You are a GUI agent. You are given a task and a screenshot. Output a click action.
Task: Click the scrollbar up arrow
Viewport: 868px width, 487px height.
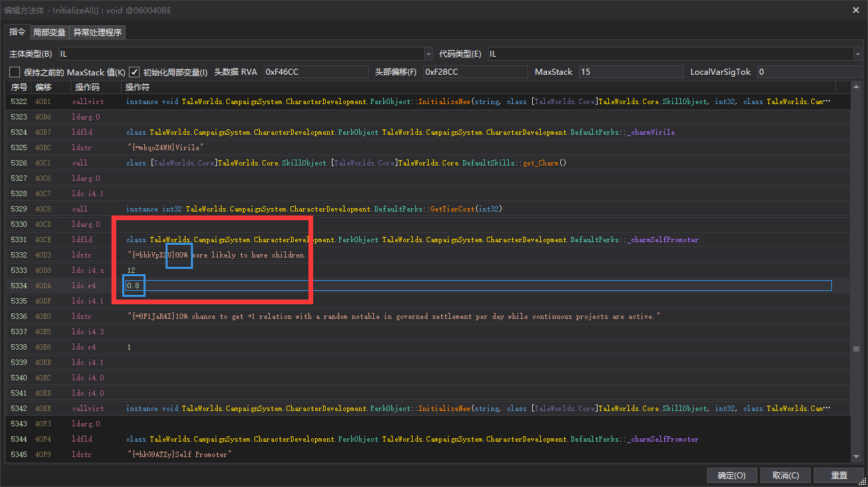[857, 87]
